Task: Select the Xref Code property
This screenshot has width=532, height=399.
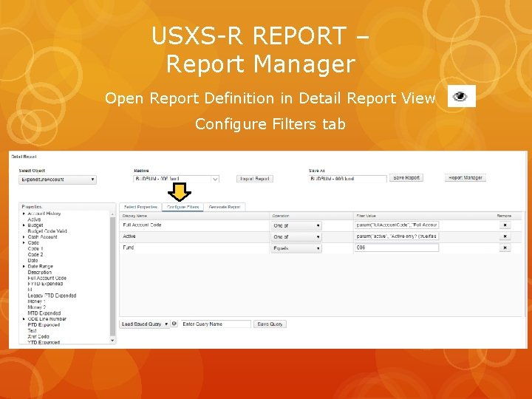Action: (38, 337)
